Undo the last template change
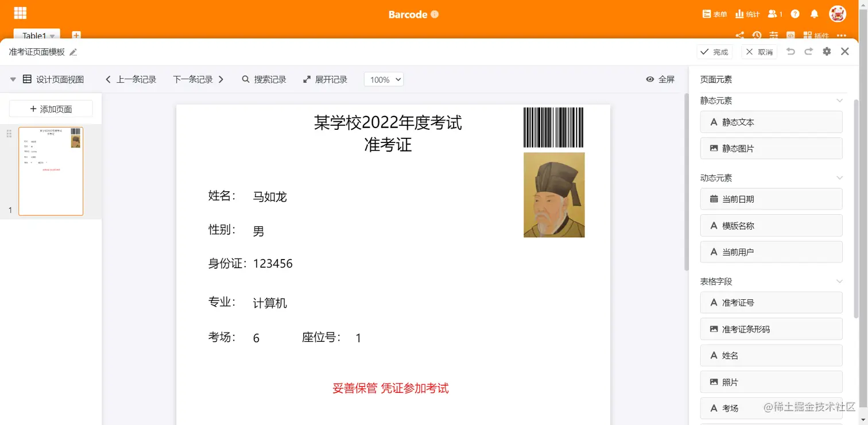The width and height of the screenshot is (868, 425). 790,52
